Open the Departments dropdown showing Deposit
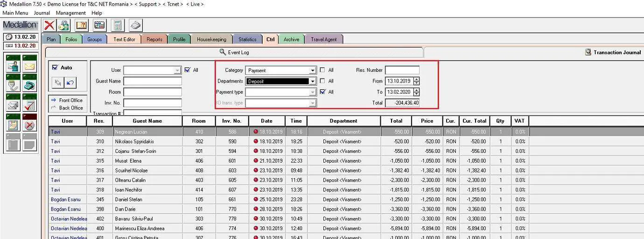Viewport: 644px width, 239px height. [x=313, y=81]
